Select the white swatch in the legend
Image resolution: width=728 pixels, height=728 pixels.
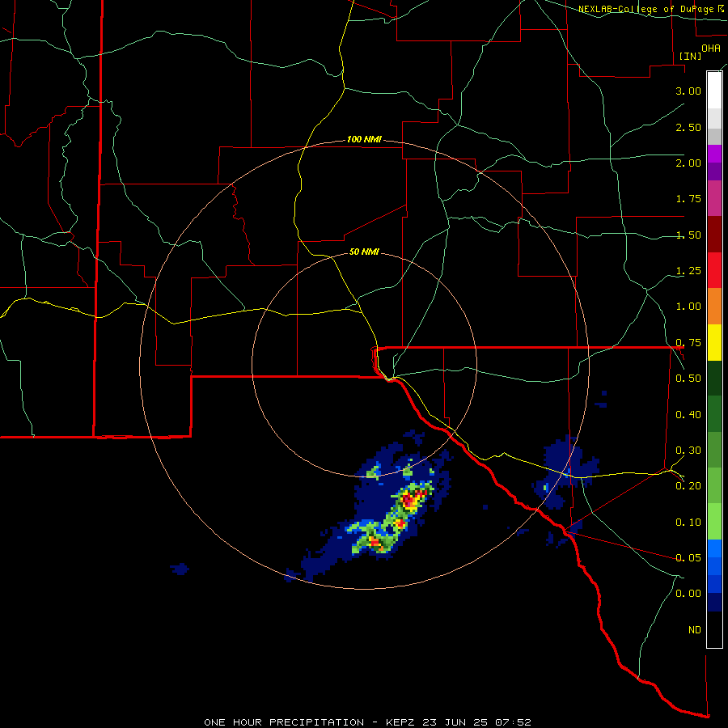pyautogui.click(x=714, y=90)
